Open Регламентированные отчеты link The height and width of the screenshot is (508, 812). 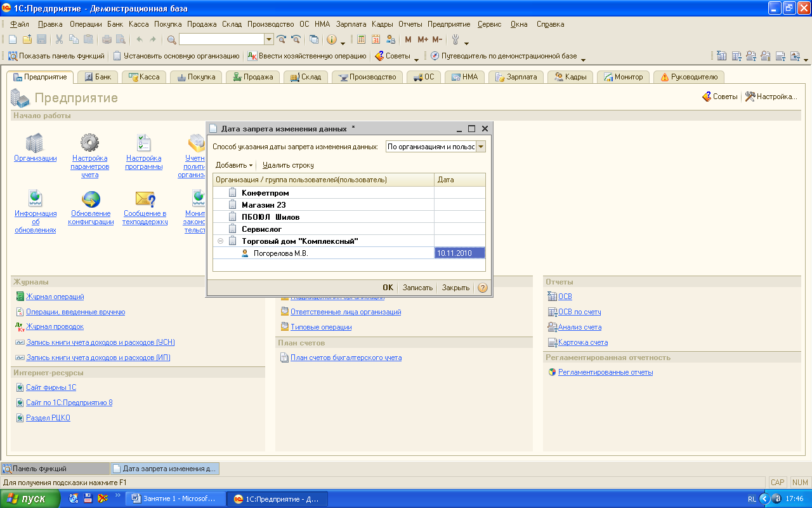605,372
